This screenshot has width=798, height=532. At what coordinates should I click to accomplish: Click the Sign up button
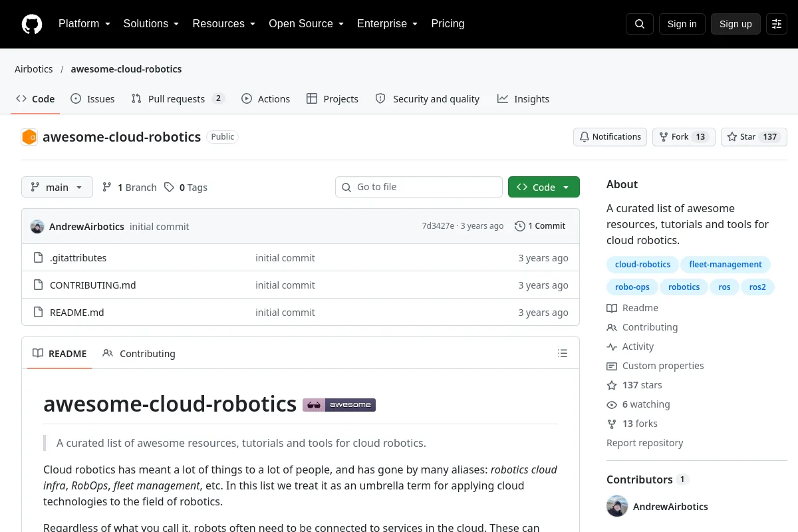(x=735, y=24)
